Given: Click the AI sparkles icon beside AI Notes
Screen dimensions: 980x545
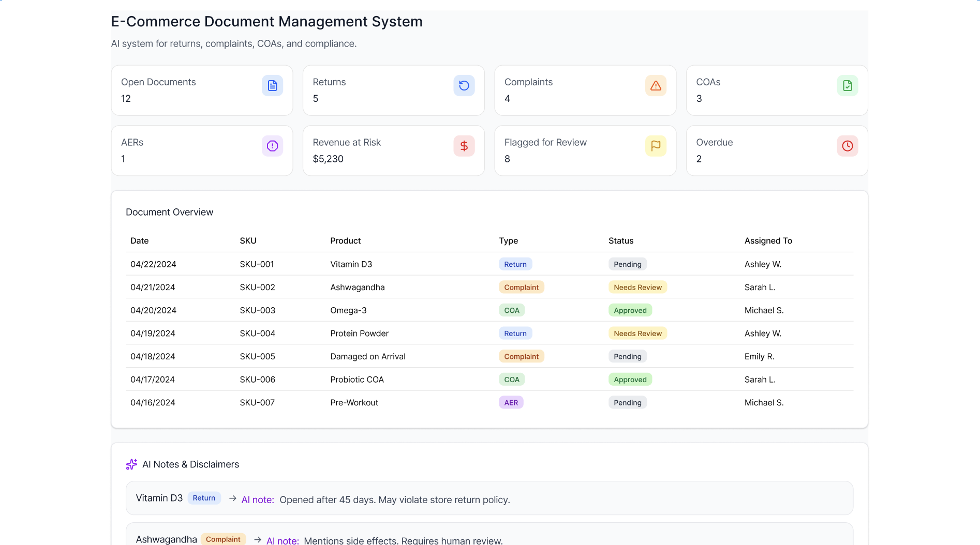Looking at the screenshot, I should pos(131,464).
